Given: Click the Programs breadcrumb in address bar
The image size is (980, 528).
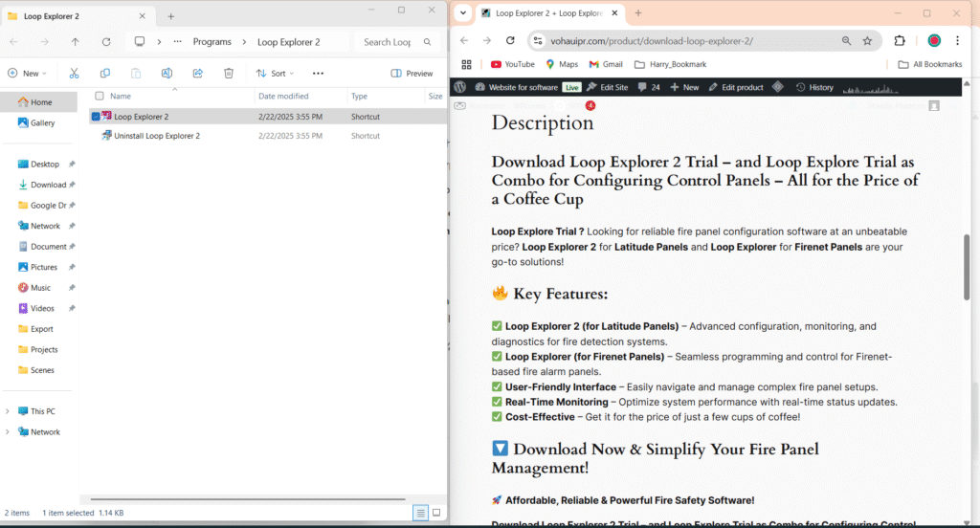Looking at the screenshot, I should coord(212,42).
